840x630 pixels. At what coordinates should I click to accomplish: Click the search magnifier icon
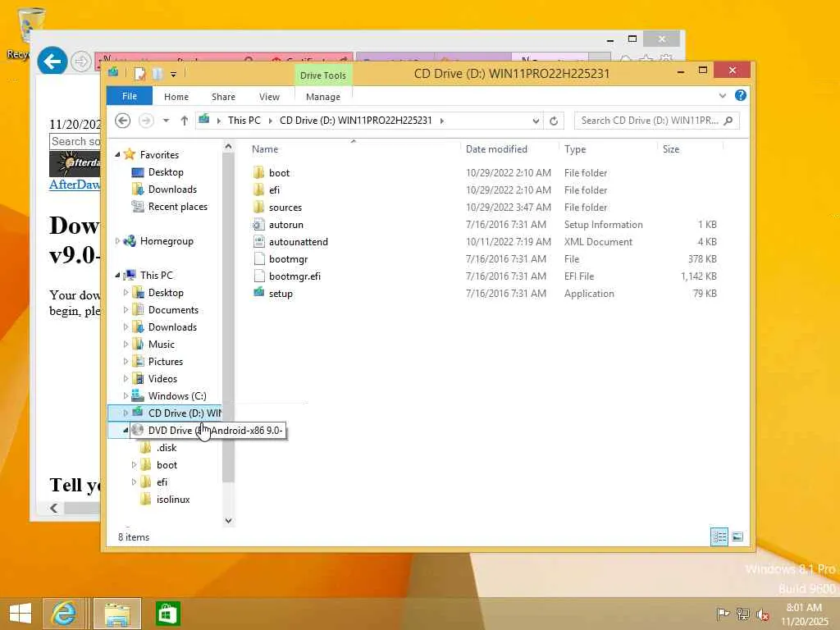coord(728,121)
